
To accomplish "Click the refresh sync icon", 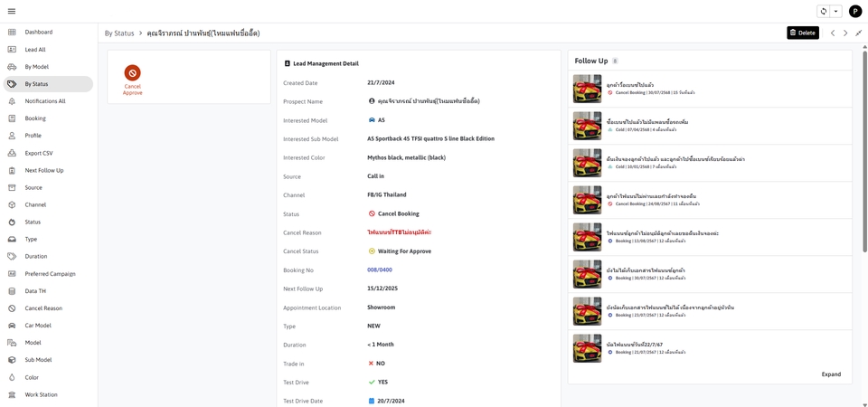I will point(823,12).
